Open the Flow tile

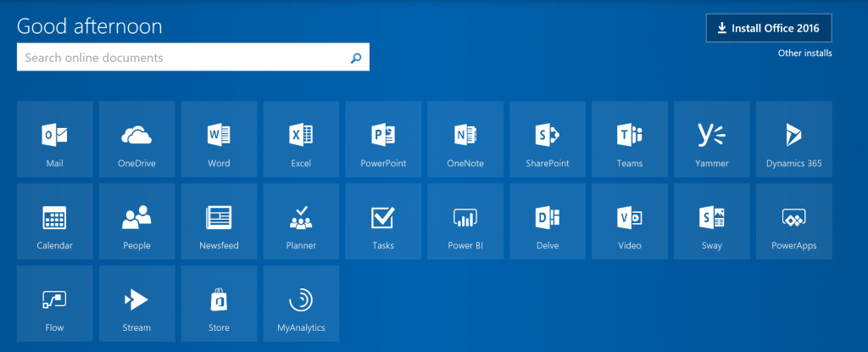pos(55,303)
